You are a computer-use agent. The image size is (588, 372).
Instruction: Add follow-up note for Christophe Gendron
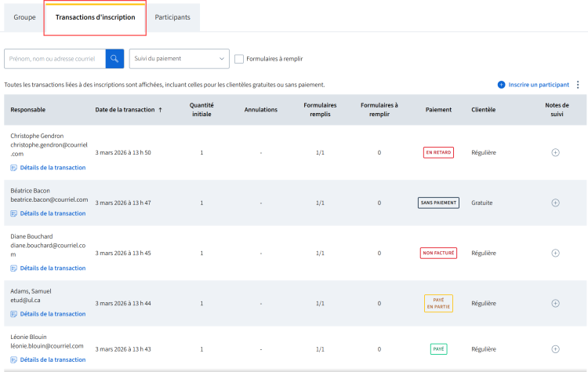coord(555,152)
